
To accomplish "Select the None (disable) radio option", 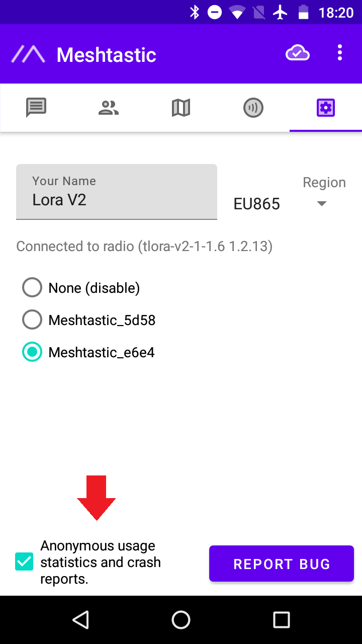I will pyautogui.click(x=32, y=288).
